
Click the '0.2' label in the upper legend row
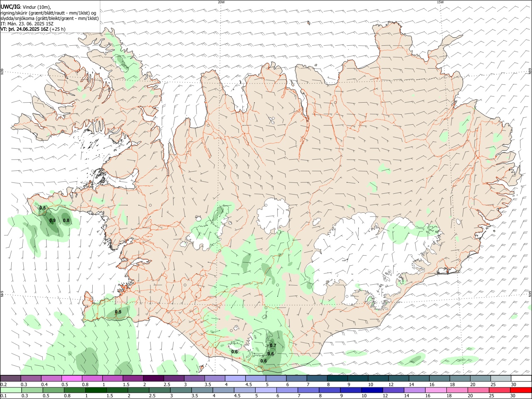[4, 384]
